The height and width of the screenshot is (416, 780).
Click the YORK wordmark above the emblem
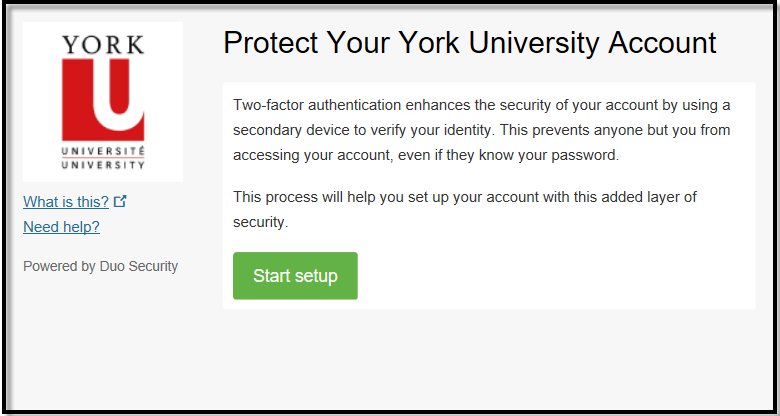click(x=103, y=45)
